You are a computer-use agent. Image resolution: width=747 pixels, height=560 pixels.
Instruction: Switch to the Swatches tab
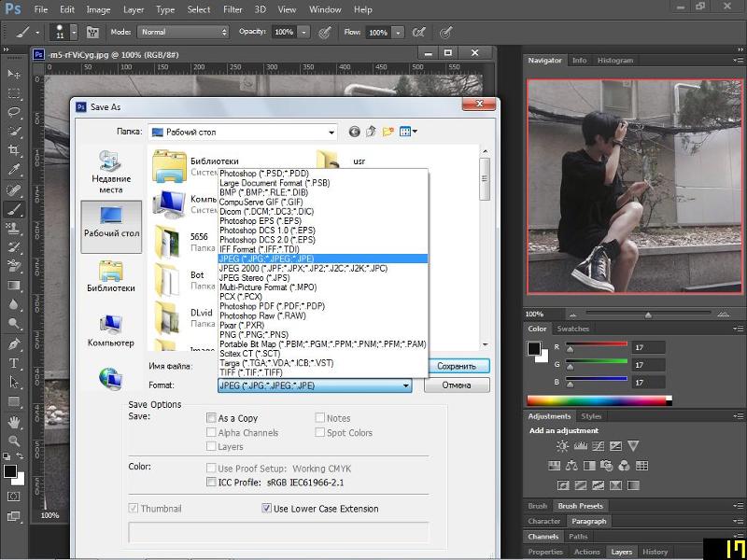pos(573,329)
